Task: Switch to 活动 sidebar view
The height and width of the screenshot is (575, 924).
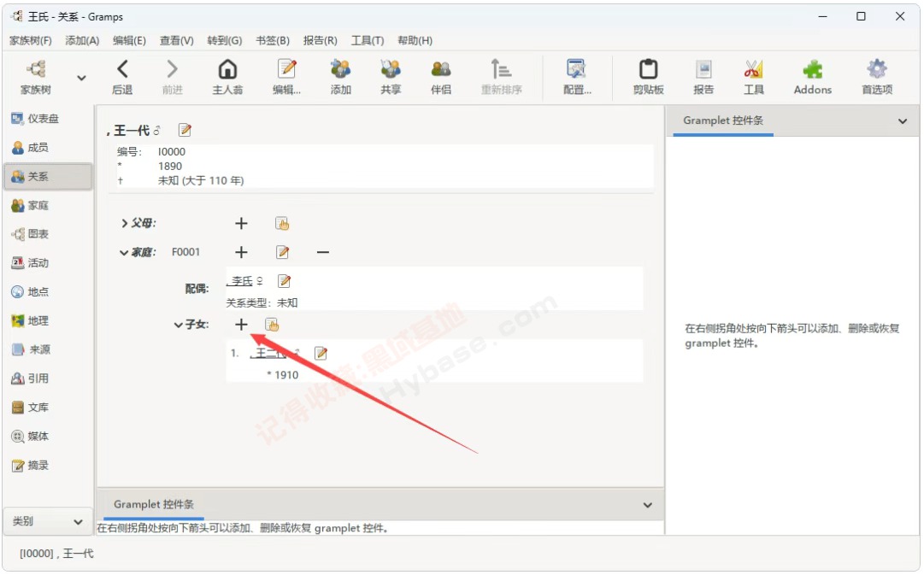Action: point(48,263)
